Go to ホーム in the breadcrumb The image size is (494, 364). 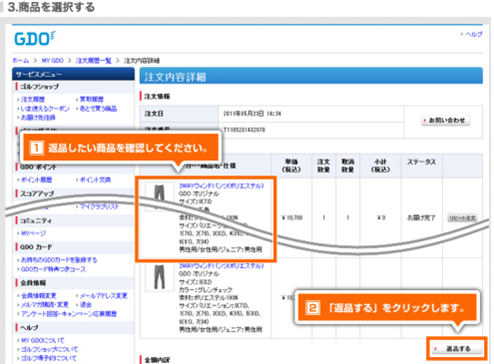[x=21, y=61]
